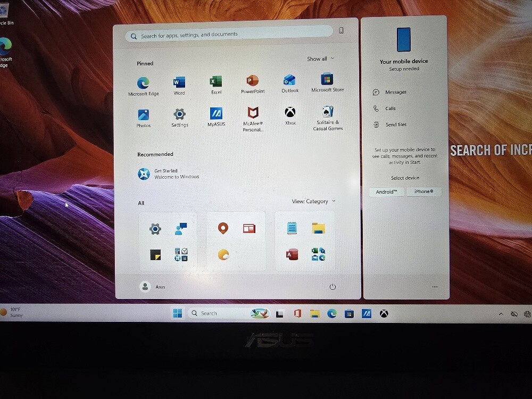Open the Weather icon in the All section
Viewport: 532px width, 399px height.
[x=223, y=254]
